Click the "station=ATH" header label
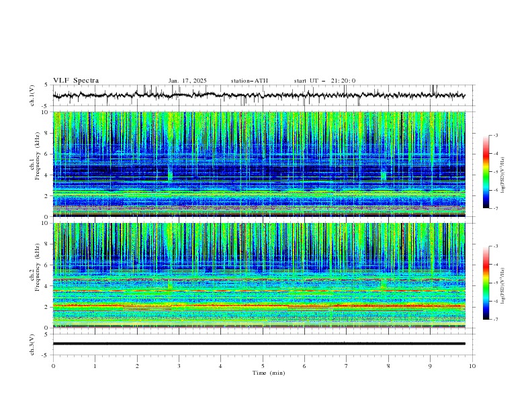This screenshot has height=411, width=532. 249,81
